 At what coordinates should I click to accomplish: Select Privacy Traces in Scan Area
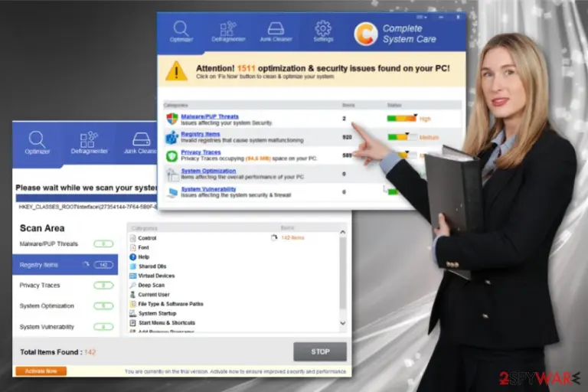(65, 286)
